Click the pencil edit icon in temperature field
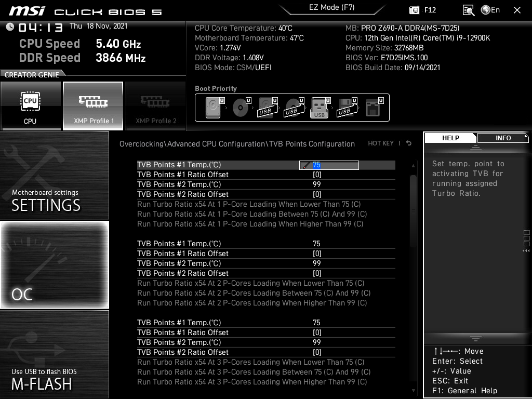Viewport: 532px width, 399px height. (307, 165)
